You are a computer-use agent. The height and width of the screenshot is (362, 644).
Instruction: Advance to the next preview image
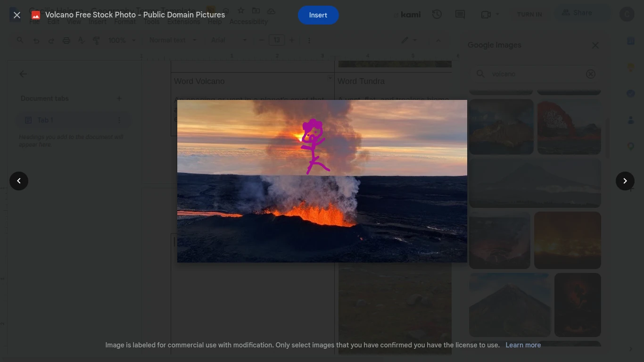click(625, 181)
